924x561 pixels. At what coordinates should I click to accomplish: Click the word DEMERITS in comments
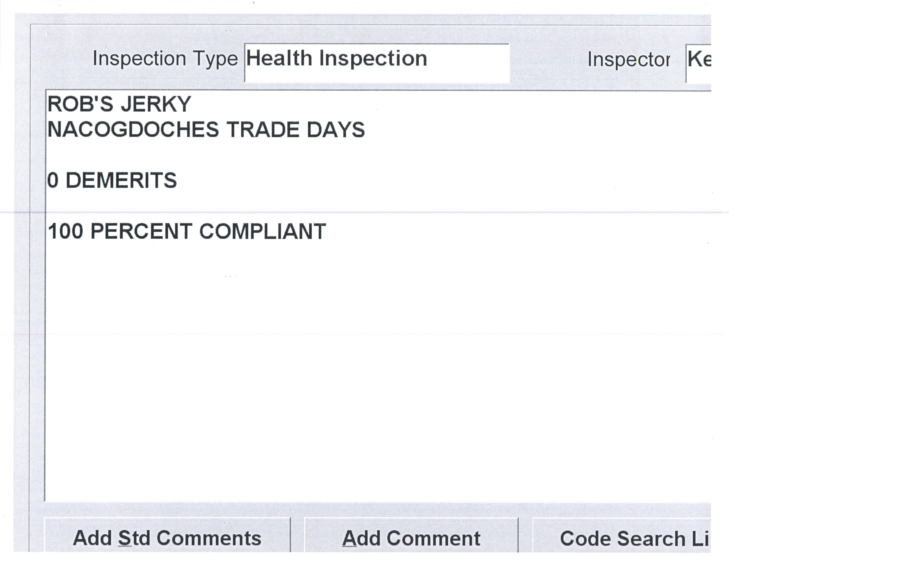tap(121, 180)
